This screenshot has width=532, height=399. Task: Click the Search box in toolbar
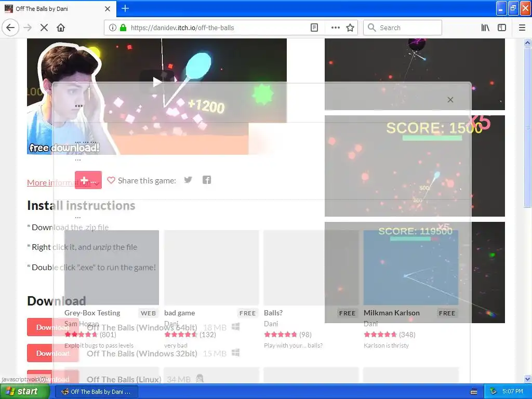tap(403, 28)
